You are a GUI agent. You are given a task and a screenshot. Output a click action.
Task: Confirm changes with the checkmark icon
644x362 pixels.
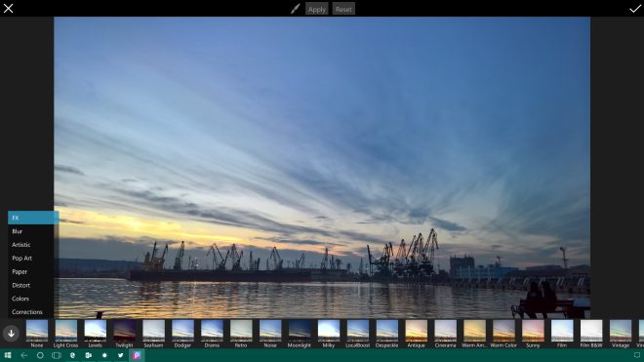coord(635,9)
